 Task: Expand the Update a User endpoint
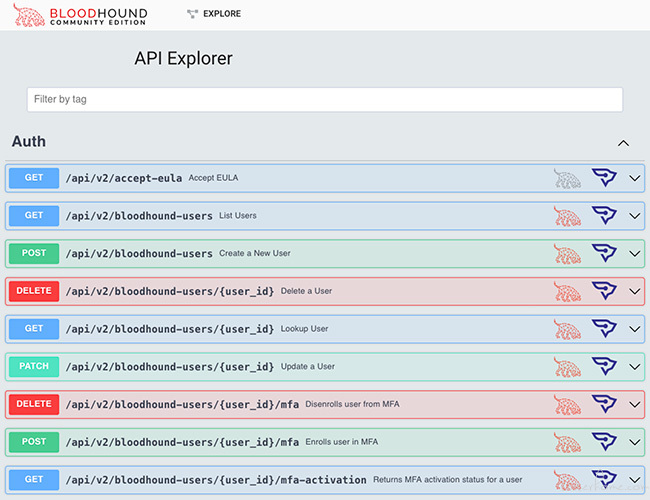point(635,367)
